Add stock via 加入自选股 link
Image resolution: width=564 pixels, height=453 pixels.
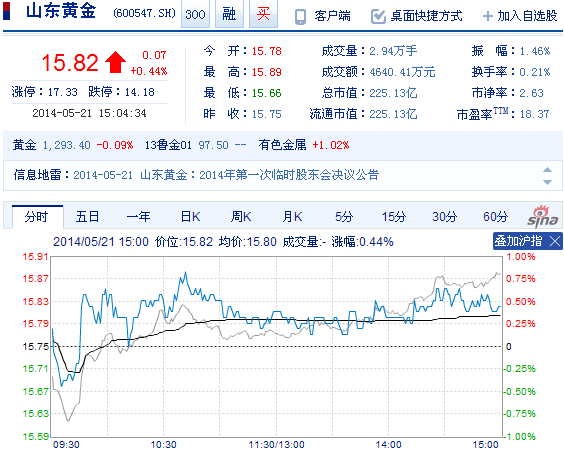pyautogui.click(x=527, y=16)
